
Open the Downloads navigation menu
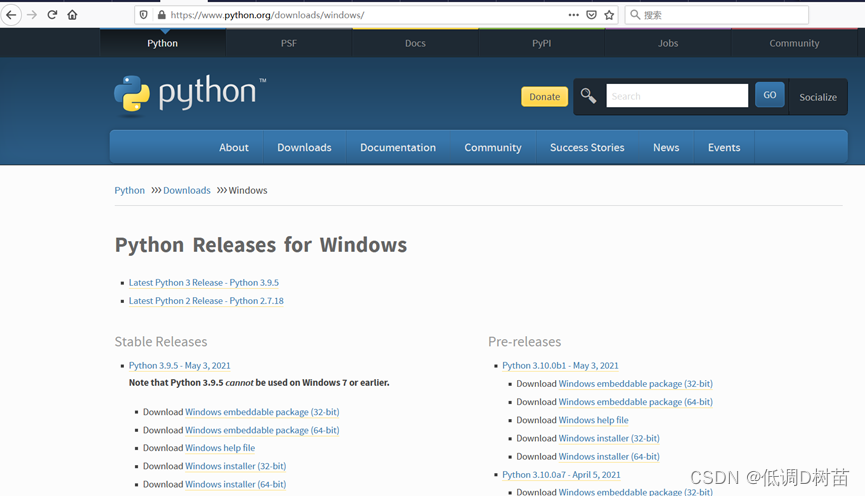click(x=305, y=147)
